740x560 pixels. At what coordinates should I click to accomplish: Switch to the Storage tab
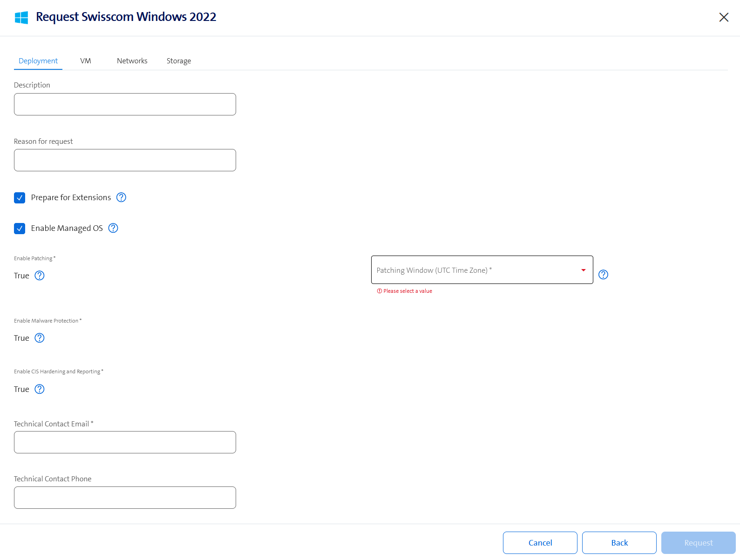tap(179, 61)
